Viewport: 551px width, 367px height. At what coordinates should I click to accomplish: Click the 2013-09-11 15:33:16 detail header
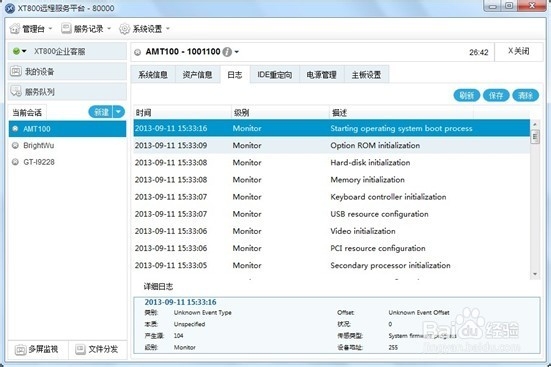click(180, 302)
